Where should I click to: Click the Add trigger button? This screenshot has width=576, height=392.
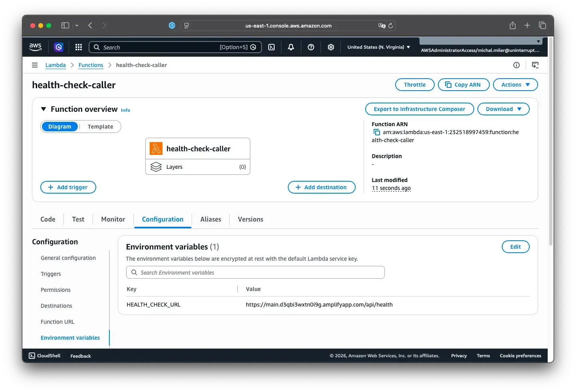tap(68, 187)
